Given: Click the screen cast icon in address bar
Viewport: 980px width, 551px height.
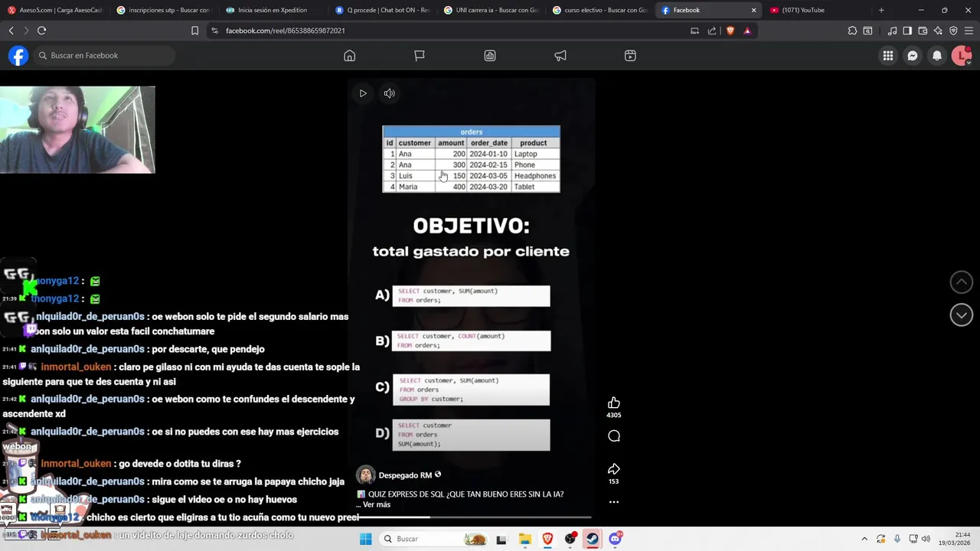Looking at the screenshot, I should (694, 31).
